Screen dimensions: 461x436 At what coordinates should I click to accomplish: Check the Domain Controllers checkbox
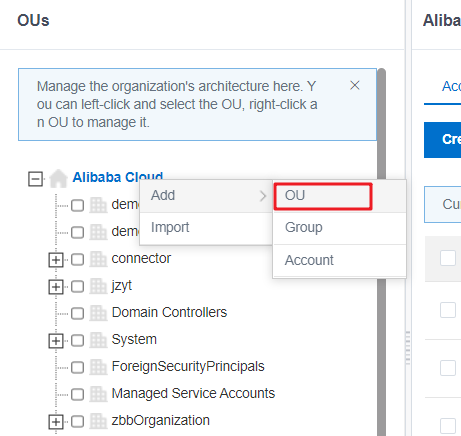(x=77, y=313)
